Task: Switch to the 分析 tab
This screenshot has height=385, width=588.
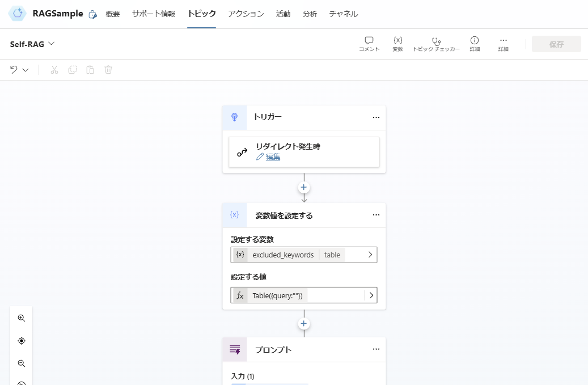Action: tap(310, 14)
